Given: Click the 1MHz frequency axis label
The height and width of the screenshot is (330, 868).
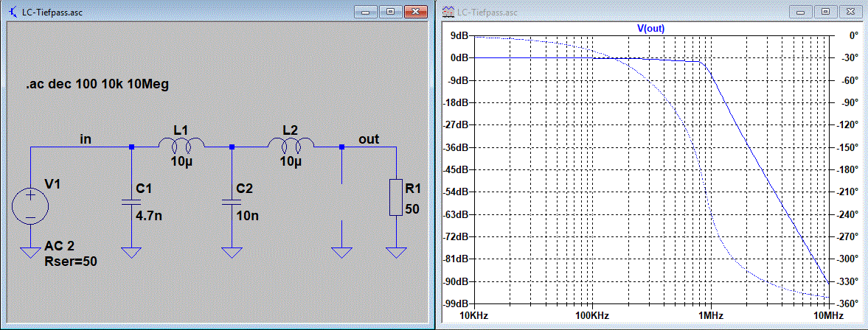Looking at the screenshot, I should (710, 315).
